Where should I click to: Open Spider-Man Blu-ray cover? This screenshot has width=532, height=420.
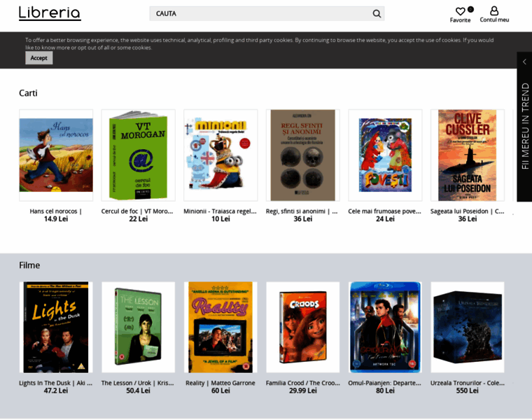pyautogui.click(x=385, y=327)
